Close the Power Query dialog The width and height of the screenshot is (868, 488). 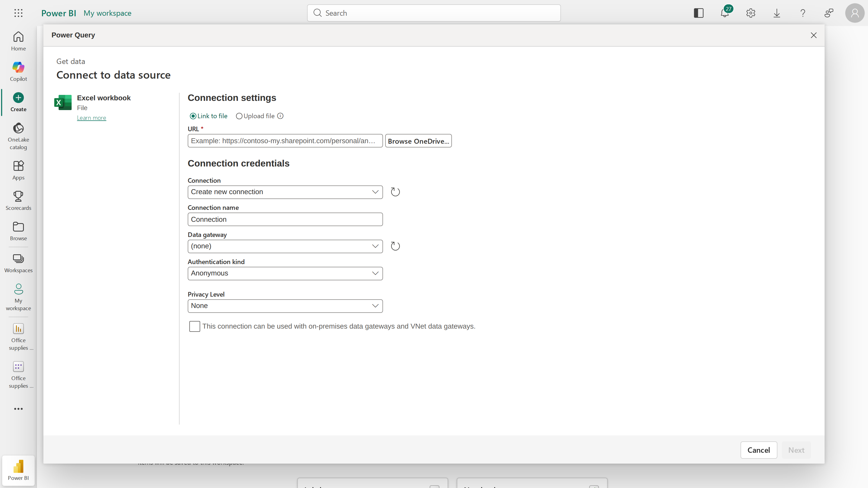point(813,35)
